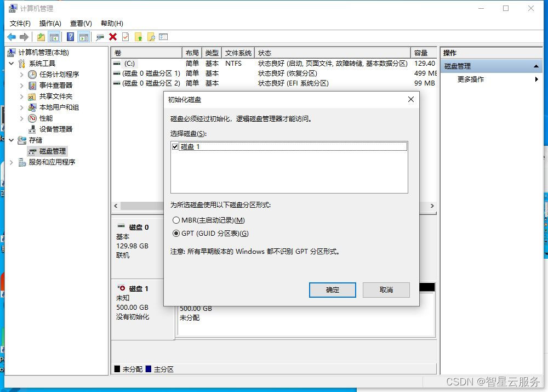
Task: Open the 查看(V) menu
Action: [x=81, y=24]
